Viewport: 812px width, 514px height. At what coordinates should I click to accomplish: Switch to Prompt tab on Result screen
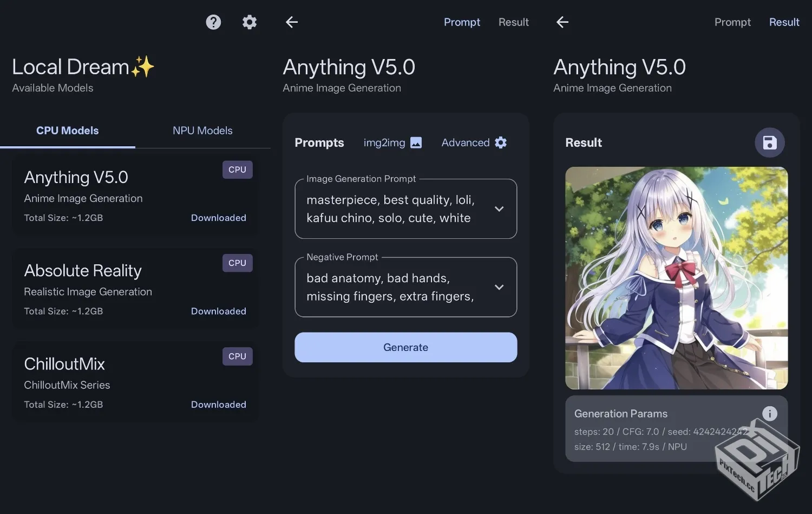point(732,22)
